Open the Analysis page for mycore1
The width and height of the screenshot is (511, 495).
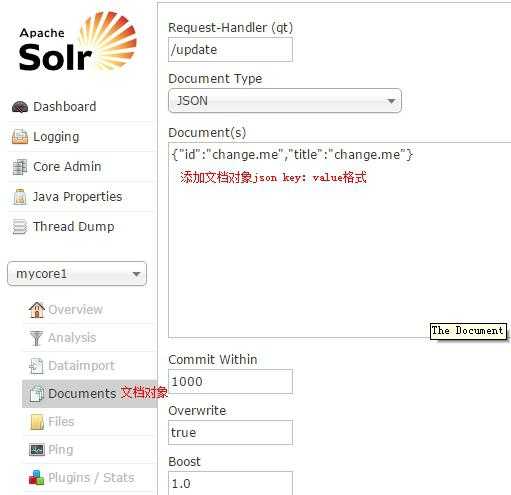72,338
